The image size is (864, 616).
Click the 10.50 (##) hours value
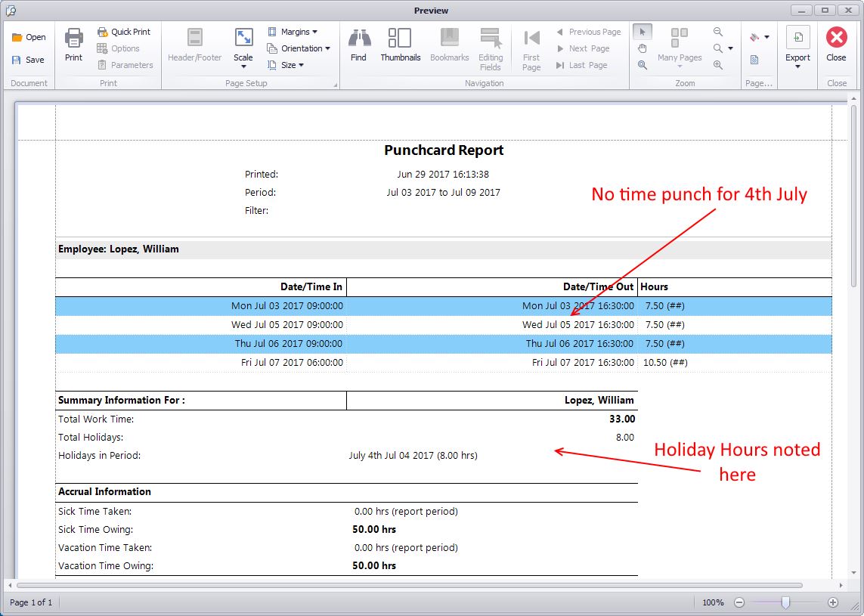[x=665, y=363]
